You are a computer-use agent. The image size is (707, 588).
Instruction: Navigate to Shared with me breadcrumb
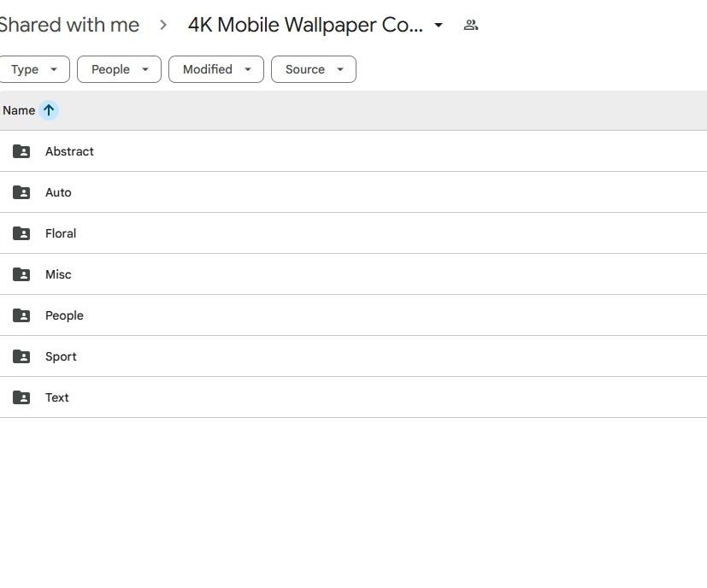click(x=69, y=25)
